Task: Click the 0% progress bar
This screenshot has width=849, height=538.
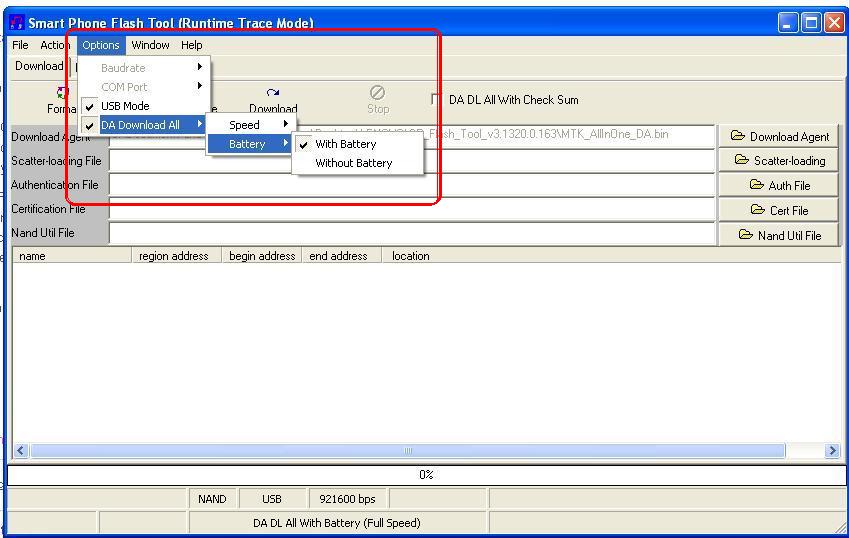Action: [x=426, y=475]
